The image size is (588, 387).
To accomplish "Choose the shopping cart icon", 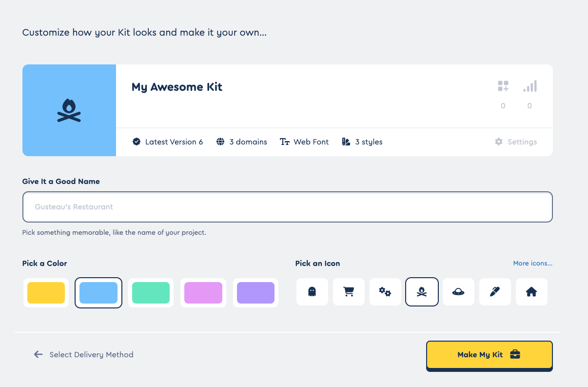I will coord(349,292).
